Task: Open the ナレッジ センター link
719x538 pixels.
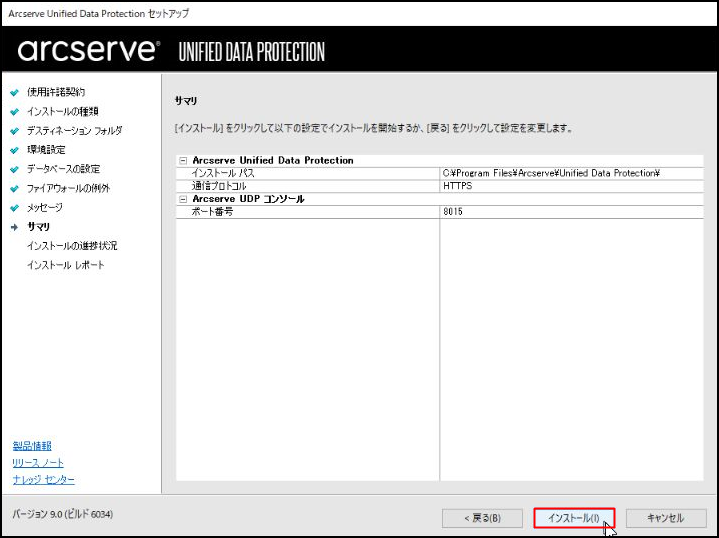Action: coord(43,480)
